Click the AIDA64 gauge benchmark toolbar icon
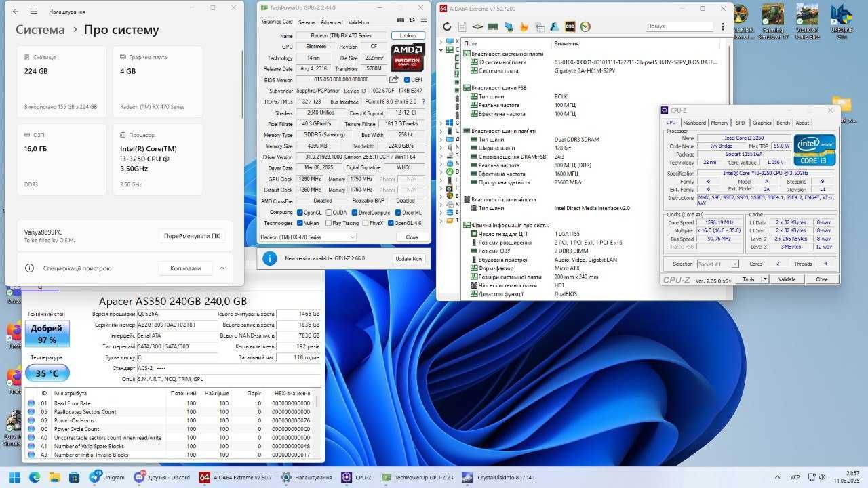Viewport: 868px width, 488px height. click(x=585, y=26)
